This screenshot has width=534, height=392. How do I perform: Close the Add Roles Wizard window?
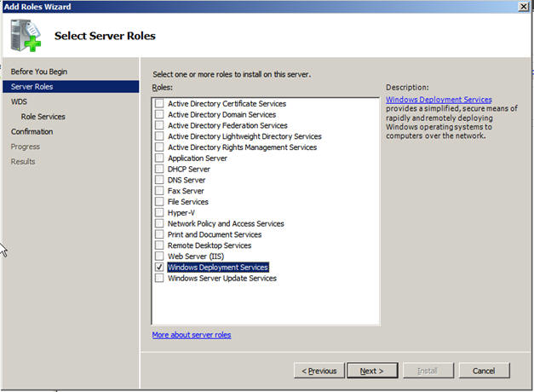(523, 7)
